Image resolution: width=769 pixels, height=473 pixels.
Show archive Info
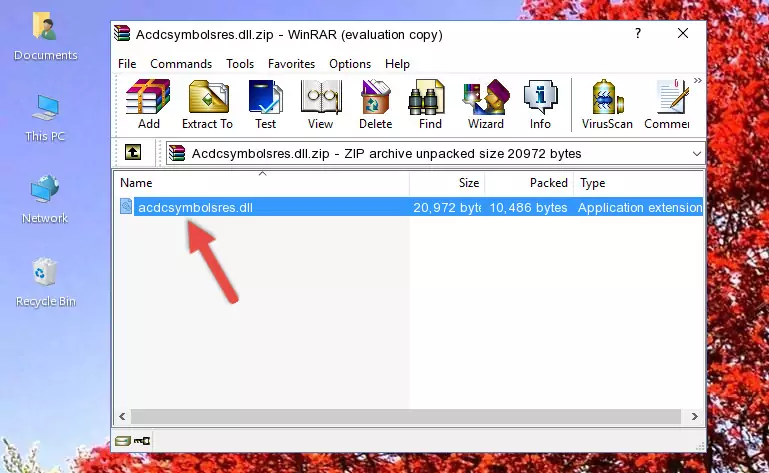coord(540,104)
